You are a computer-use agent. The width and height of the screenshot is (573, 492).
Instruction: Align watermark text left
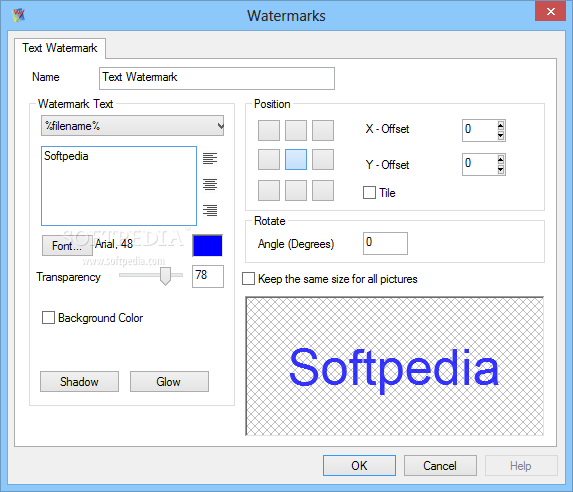tap(210, 159)
